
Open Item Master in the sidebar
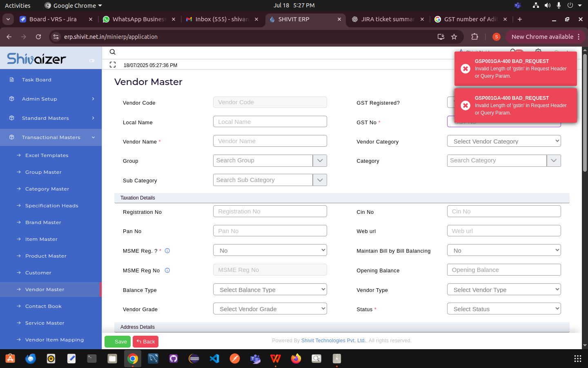[41, 239]
